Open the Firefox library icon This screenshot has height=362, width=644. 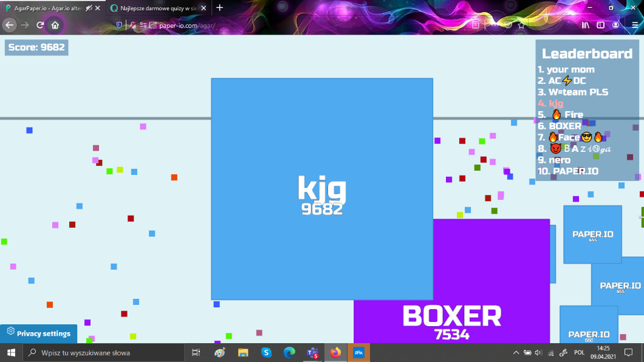[x=586, y=25]
